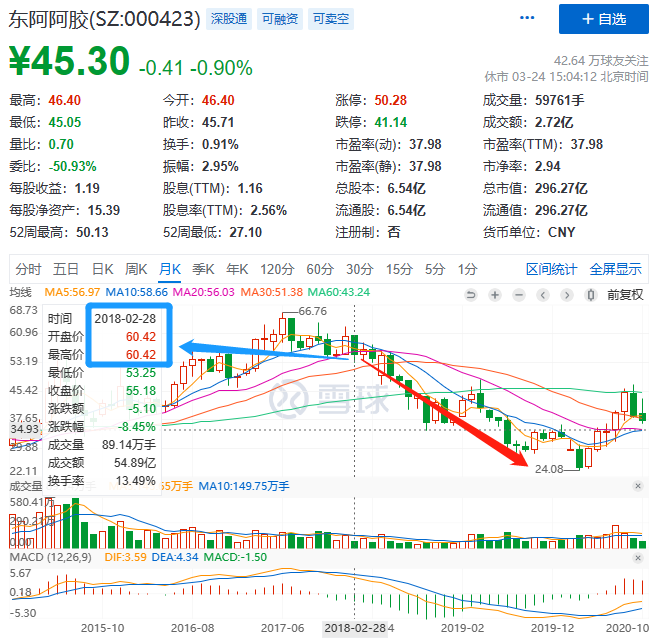
Task: Choose the 1分 interval tab
Action: [x=468, y=269]
